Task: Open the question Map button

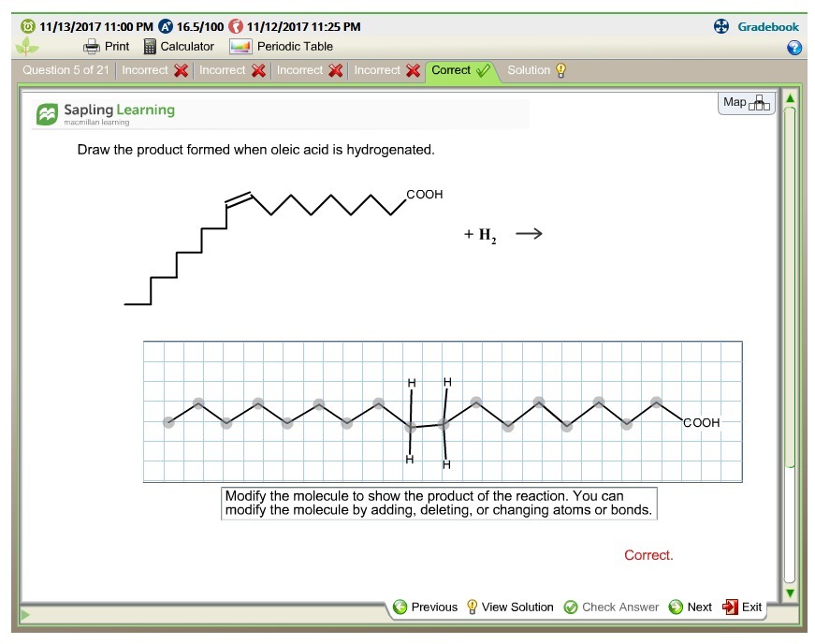Action: pos(746,103)
